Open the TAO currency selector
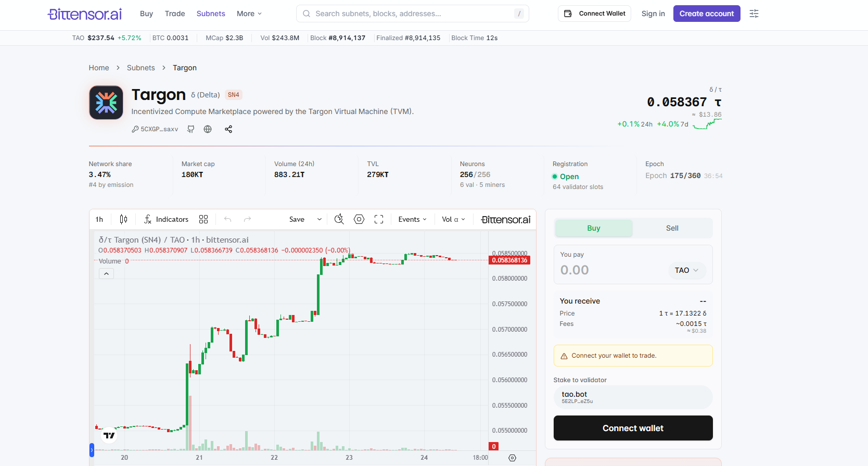 (x=686, y=270)
